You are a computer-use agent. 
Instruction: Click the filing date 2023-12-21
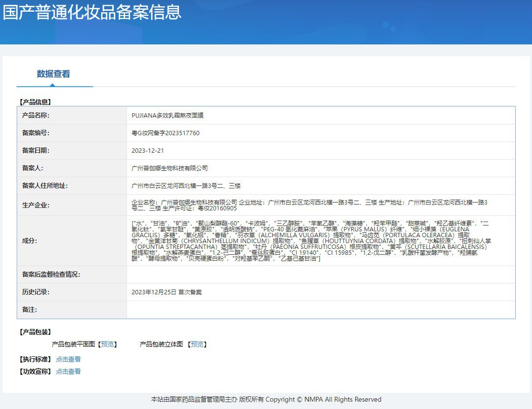148,151
